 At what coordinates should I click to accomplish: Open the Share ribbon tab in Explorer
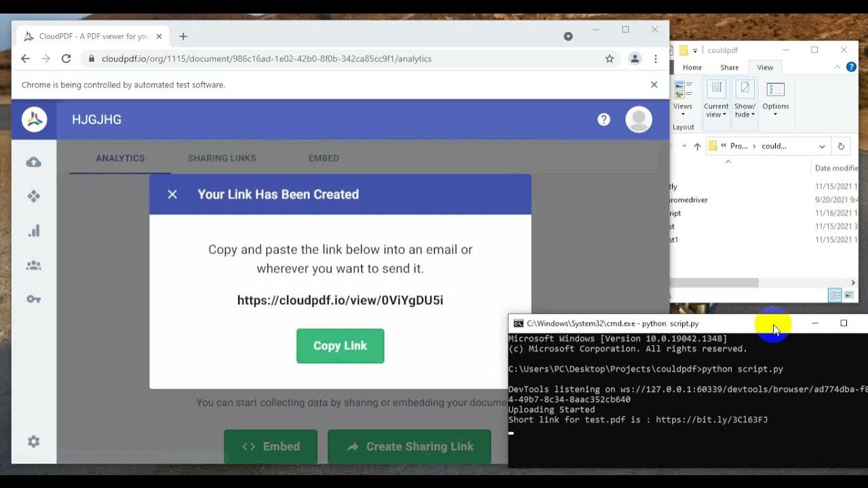click(730, 68)
